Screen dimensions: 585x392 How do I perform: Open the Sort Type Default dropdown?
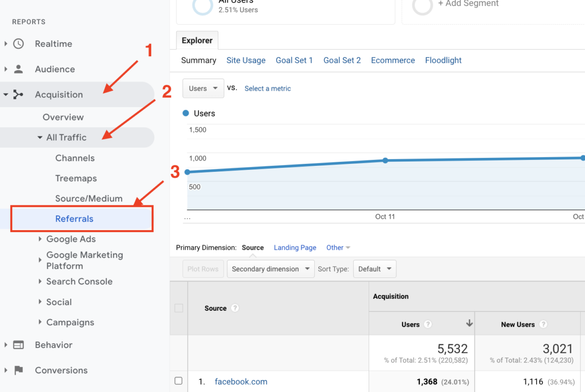pyautogui.click(x=375, y=269)
